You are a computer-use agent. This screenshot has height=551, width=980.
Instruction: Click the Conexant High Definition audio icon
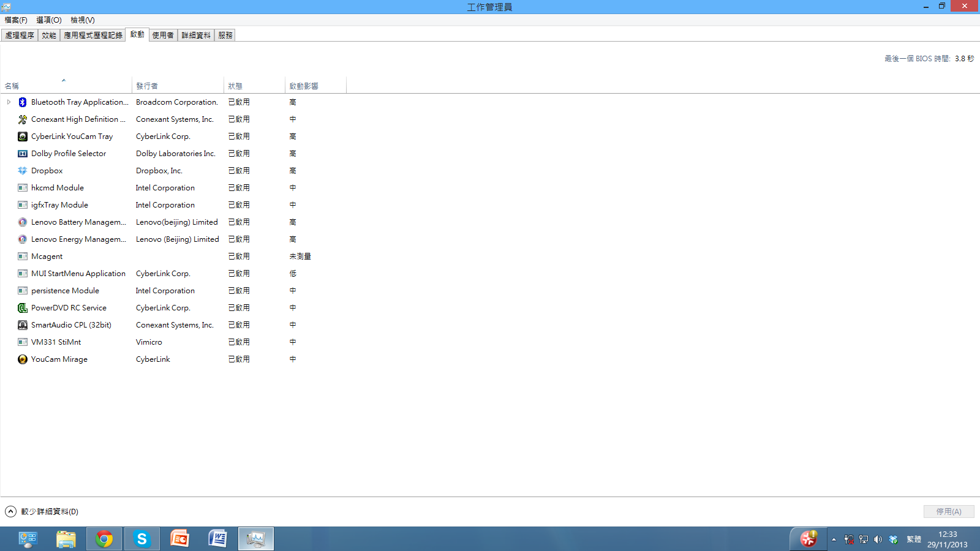click(x=23, y=119)
